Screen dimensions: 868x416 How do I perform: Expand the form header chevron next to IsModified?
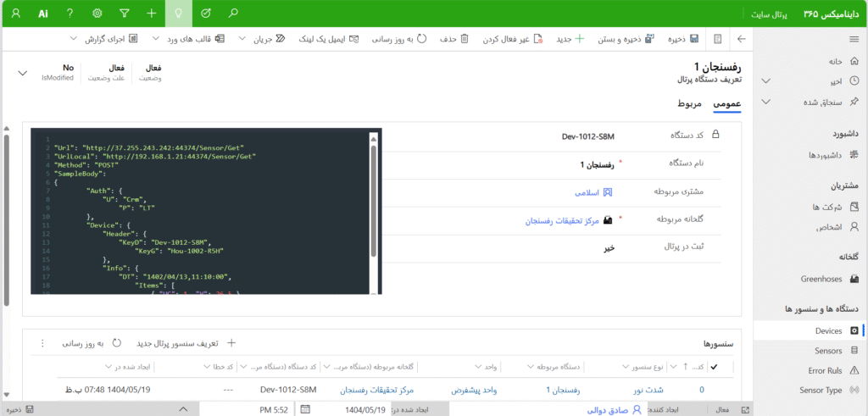[22, 73]
